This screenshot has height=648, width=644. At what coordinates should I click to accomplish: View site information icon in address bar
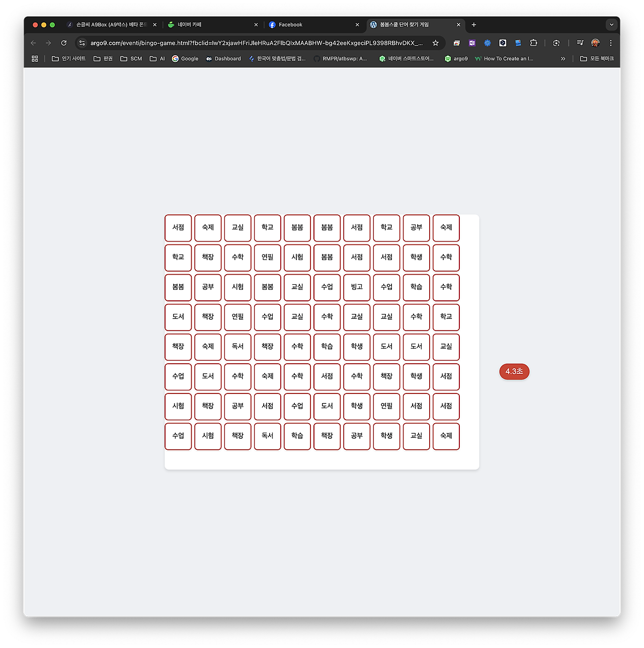(x=83, y=43)
